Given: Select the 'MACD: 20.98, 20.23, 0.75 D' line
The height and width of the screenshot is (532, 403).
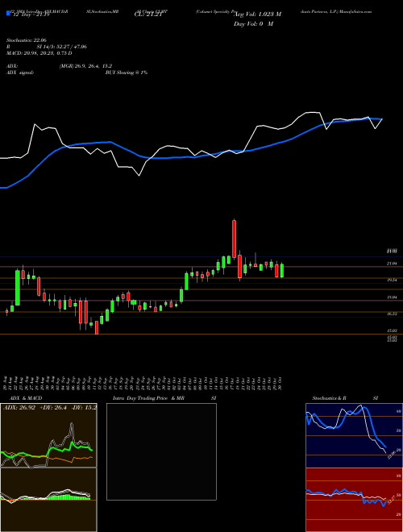Looking at the screenshot, I should (39, 53).
